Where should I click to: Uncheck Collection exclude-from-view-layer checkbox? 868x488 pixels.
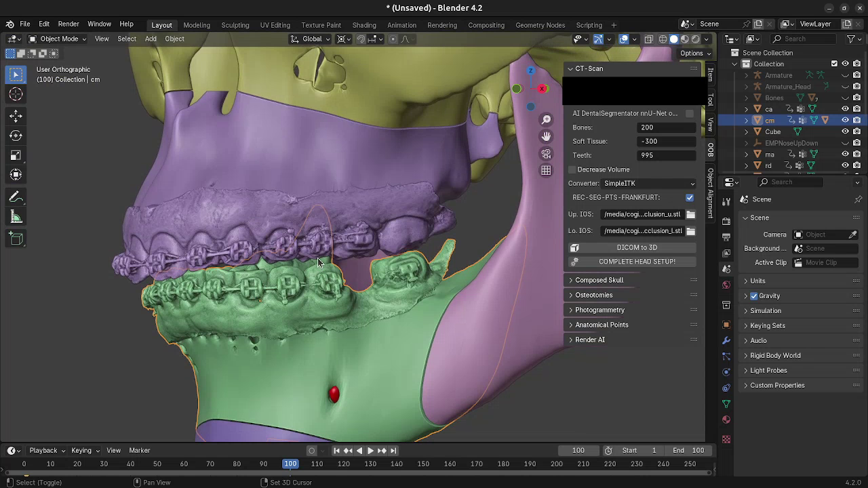click(834, 64)
